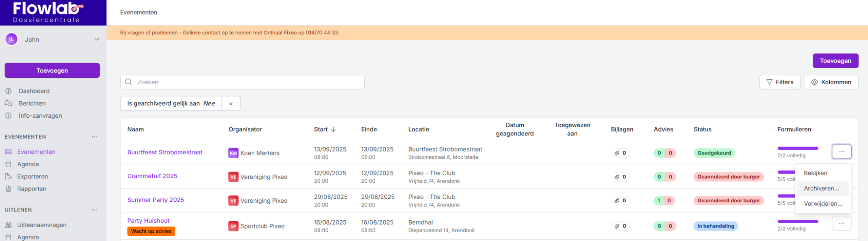Click attachment badge for Crammefuif 2025
This screenshot has width=868, height=241.
620,177
